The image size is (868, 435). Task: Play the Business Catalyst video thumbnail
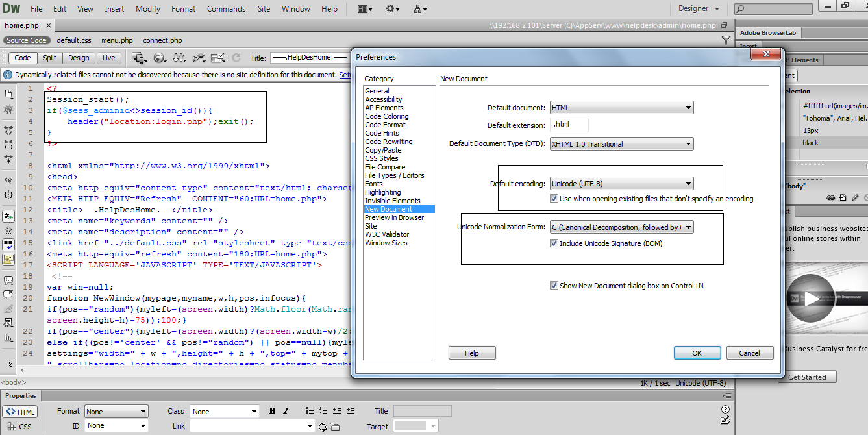pos(812,299)
